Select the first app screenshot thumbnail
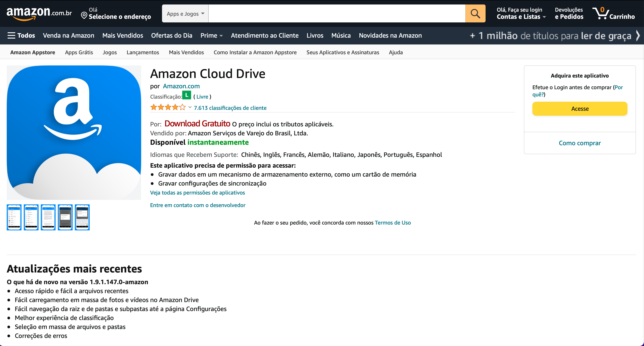The height and width of the screenshot is (346, 644). point(14,217)
